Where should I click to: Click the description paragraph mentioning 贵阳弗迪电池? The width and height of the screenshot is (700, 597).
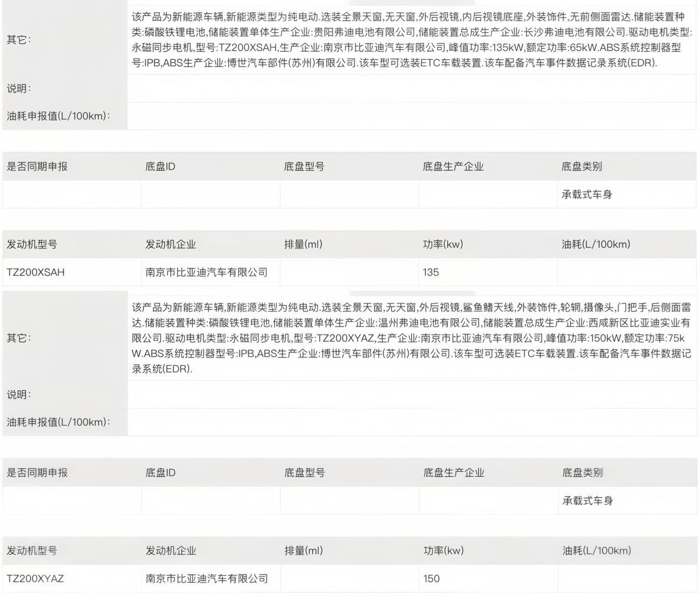click(x=410, y=40)
